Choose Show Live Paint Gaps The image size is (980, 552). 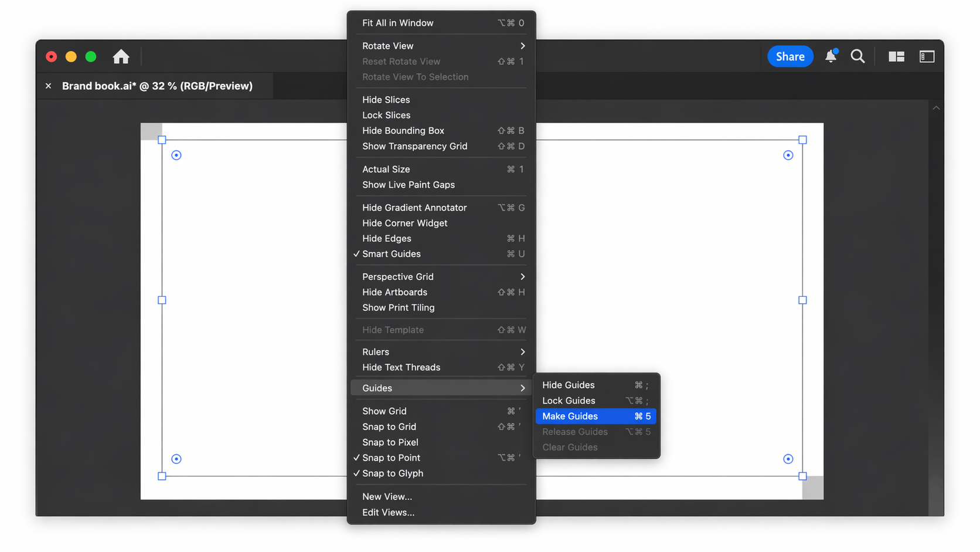click(x=441, y=185)
